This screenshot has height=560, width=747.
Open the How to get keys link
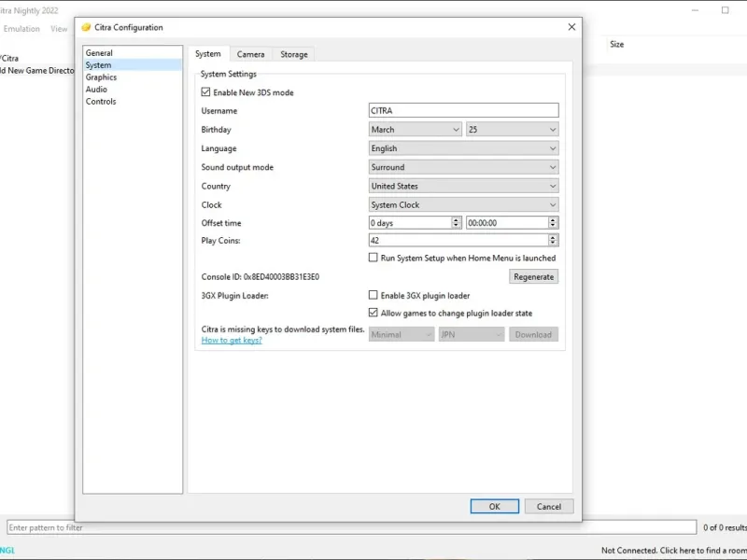pos(232,340)
